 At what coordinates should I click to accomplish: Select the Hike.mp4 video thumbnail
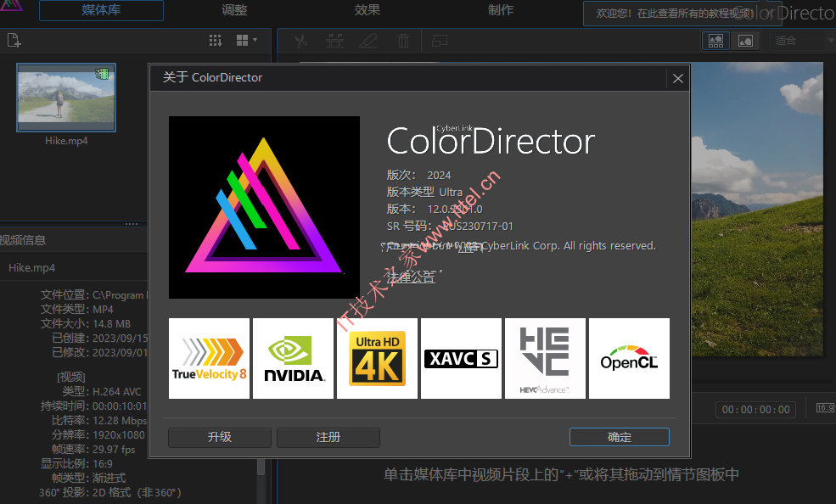pyautogui.click(x=66, y=98)
